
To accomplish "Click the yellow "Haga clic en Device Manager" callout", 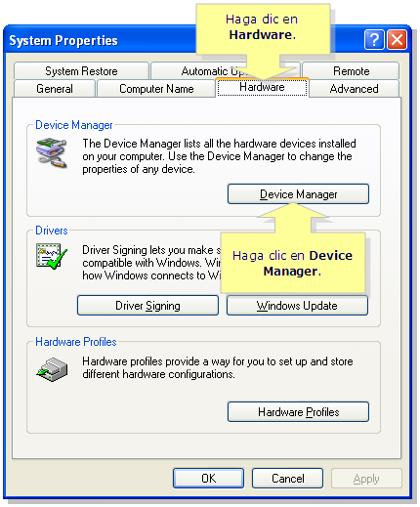I will coord(293,263).
